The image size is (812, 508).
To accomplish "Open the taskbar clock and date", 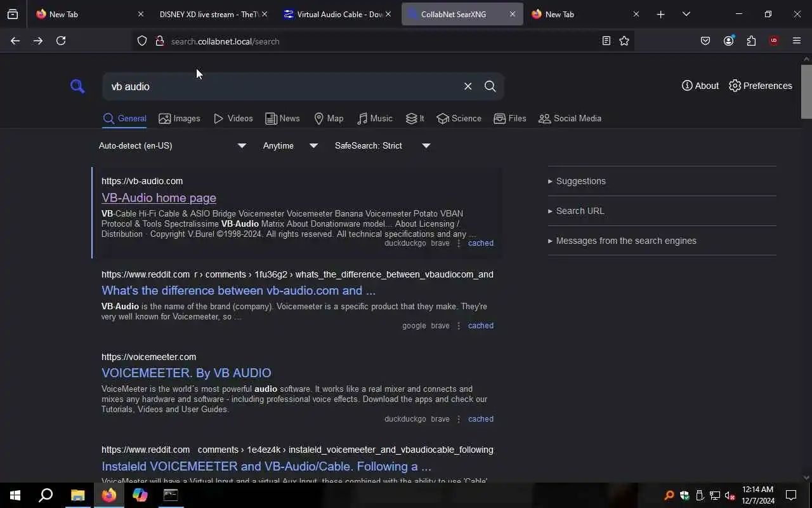I will (758, 495).
